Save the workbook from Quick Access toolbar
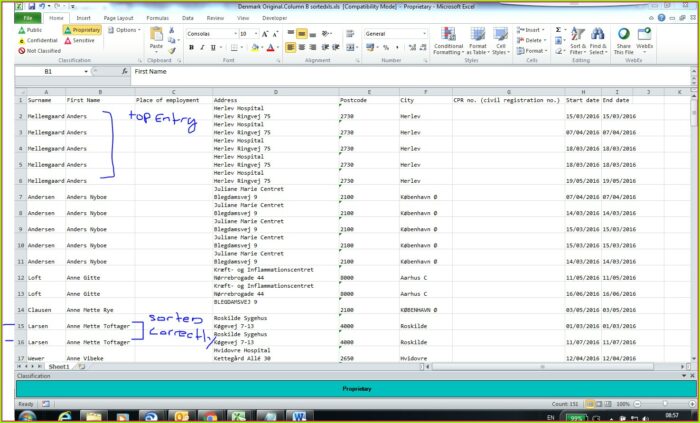 (31, 6)
